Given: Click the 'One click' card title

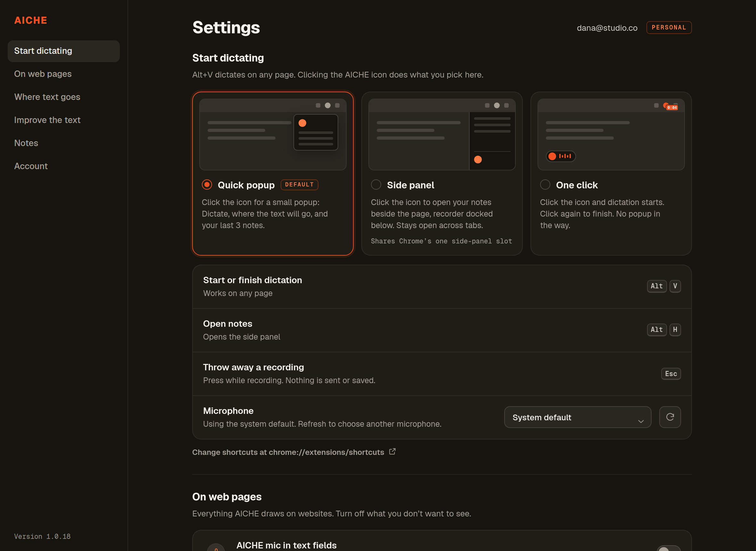Looking at the screenshot, I should pyautogui.click(x=577, y=185).
